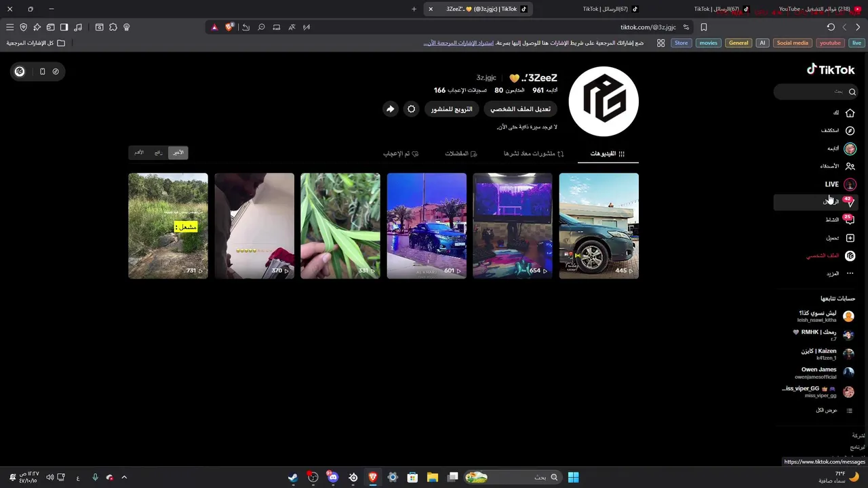868x488 pixels.
Task: Click the search magnifier icon in TikTok
Action: pos(852,91)
